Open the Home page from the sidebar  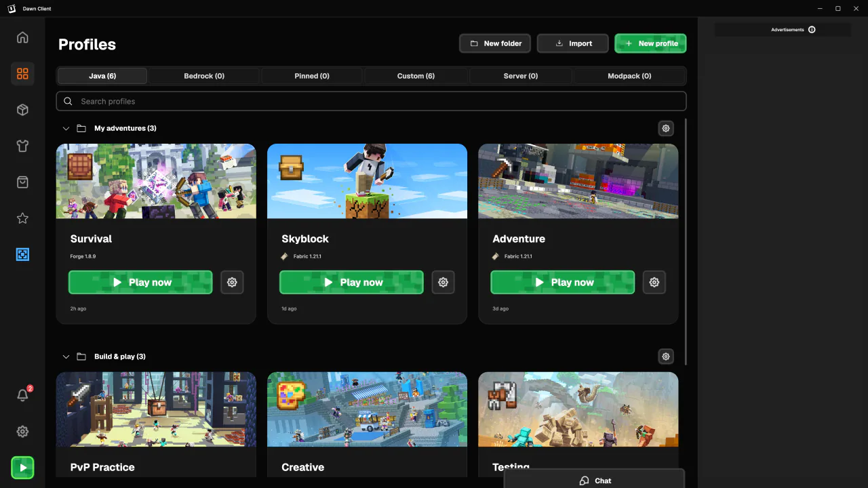pyautogui.click(x=22, y=37)
